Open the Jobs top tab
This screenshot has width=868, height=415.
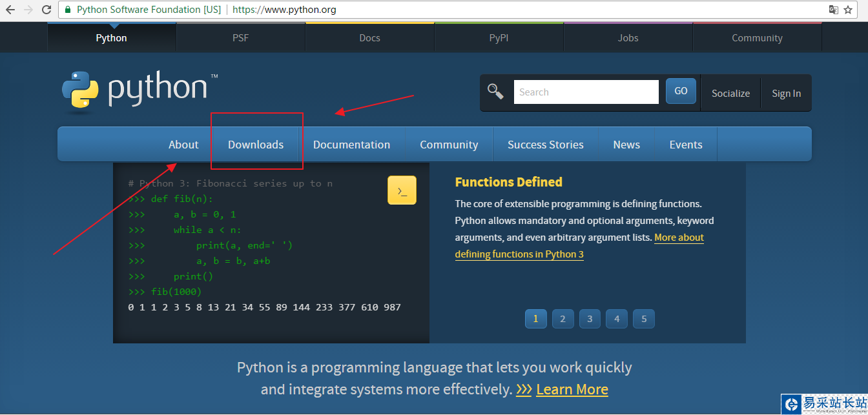pos(628,37)
